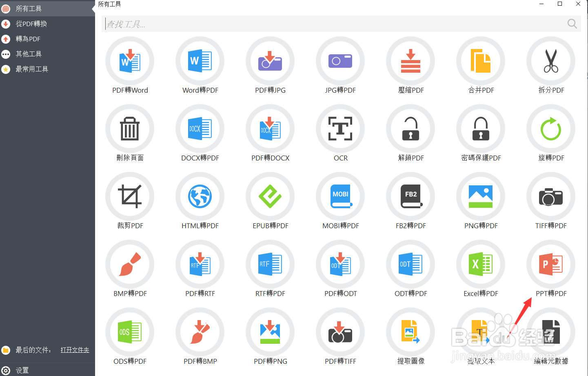Select the OCR text recognition tool
This screenshot has height=376, width=588.
pyautogui.click(x=340, y=129)
